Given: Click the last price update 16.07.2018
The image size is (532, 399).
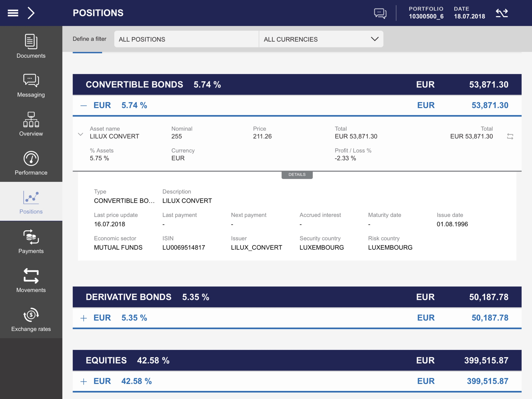Looking at the screenshot, I should [109, 224].
